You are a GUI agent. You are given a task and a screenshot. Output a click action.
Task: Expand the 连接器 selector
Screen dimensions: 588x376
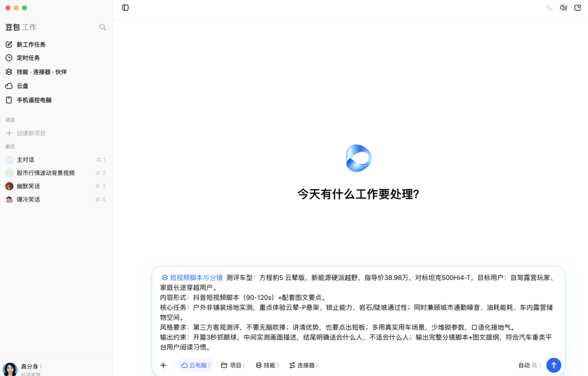(304, 365)
